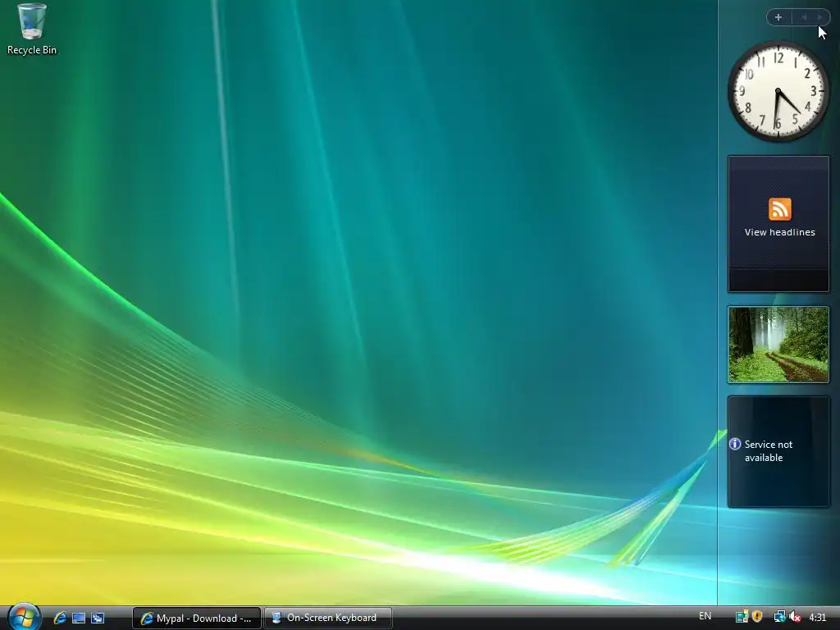
Task: Click the muted volume tray icon
Action: tap(794, 617)
